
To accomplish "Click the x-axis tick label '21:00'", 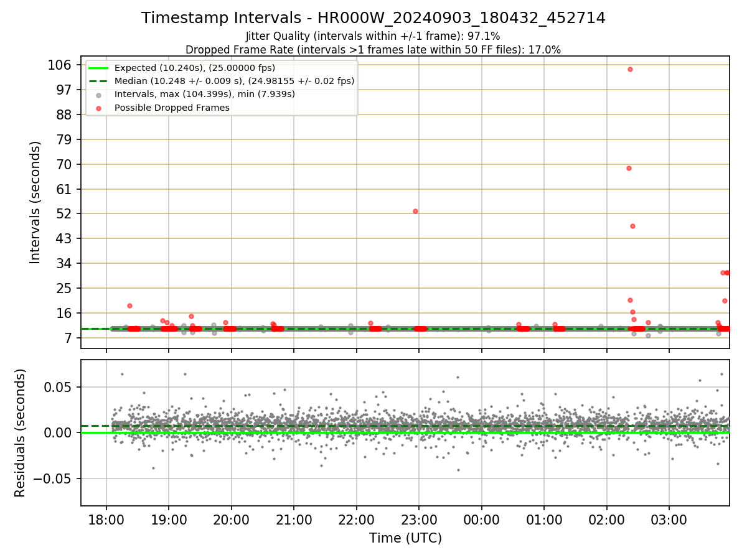I will (x=294, y=519).
